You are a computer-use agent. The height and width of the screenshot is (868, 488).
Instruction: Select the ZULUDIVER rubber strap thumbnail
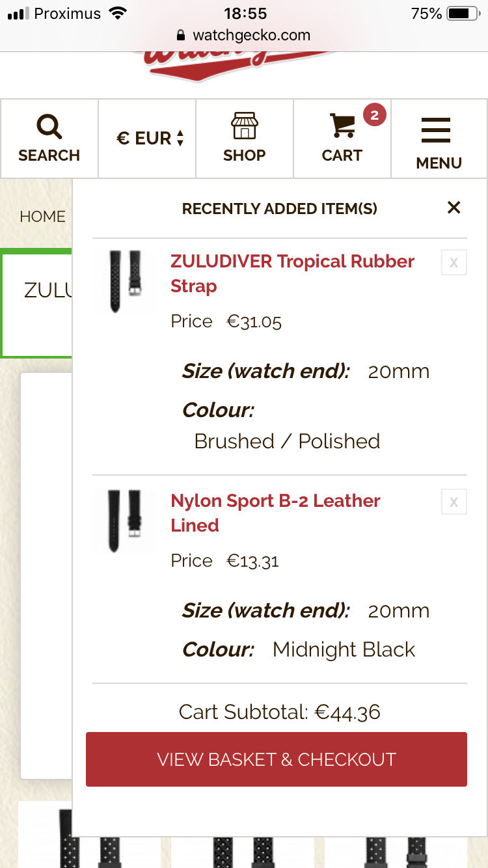point(125,281)
